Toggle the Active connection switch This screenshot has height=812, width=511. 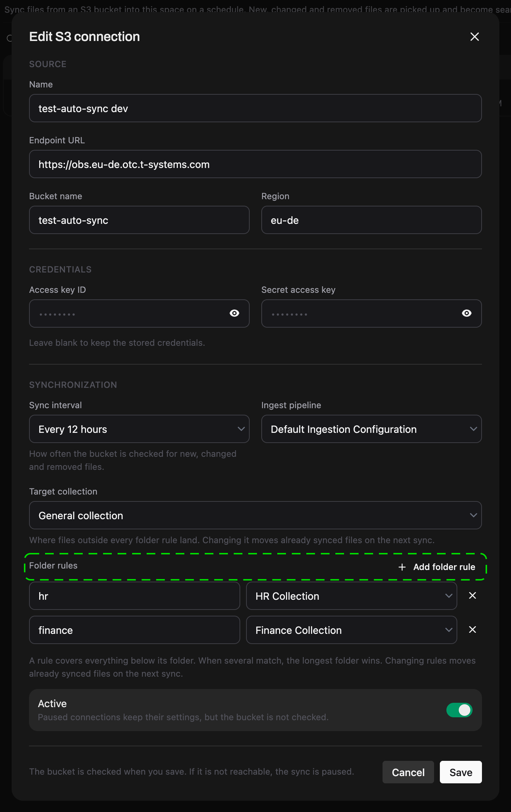tap(459, 710)
